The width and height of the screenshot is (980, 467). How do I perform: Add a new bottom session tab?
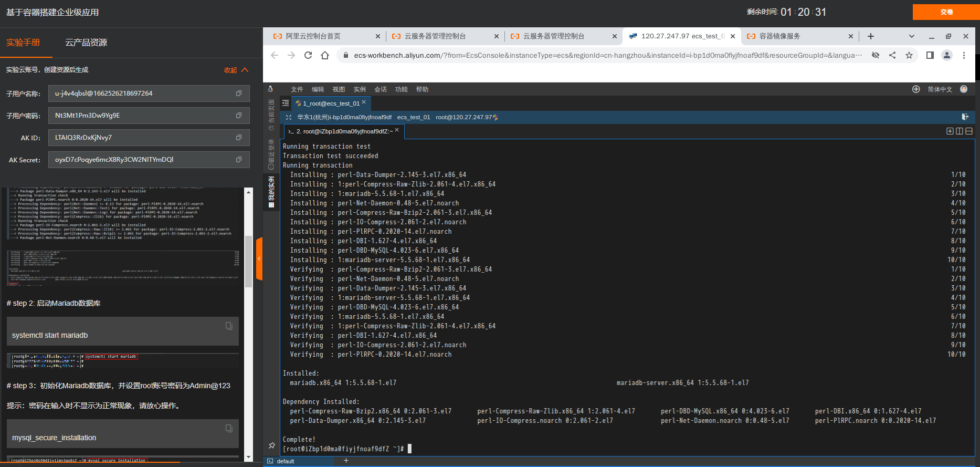click(x=346, y=461)
